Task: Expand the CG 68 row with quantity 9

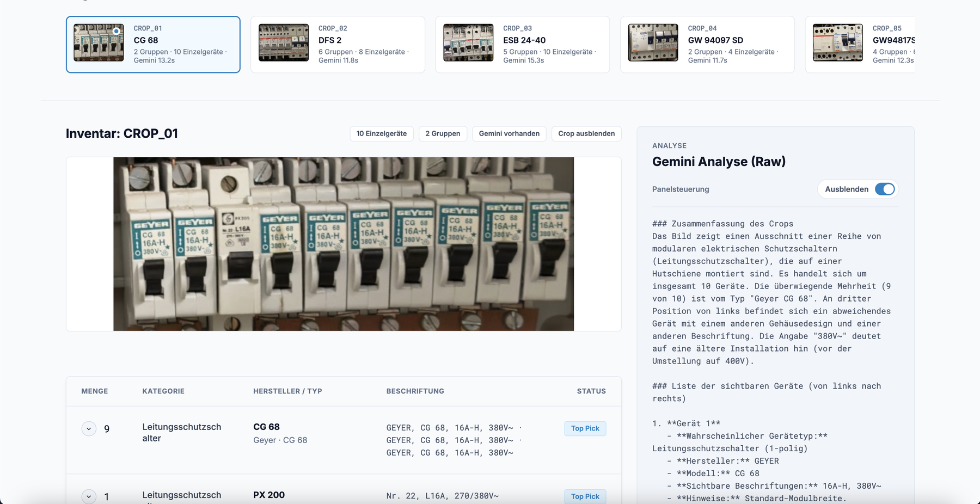Action: click(89, 429)
